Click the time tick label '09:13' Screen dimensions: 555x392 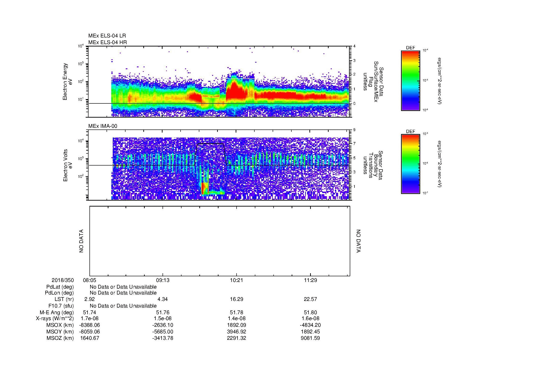point(163,280)
